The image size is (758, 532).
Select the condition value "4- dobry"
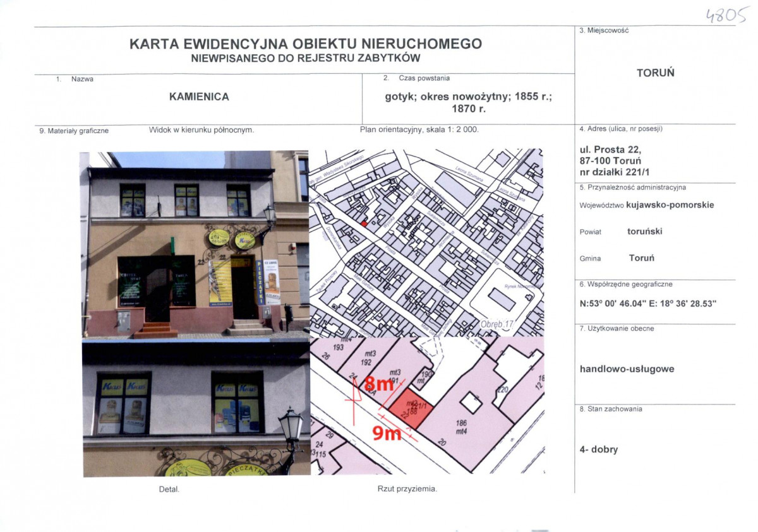(599, 450)
